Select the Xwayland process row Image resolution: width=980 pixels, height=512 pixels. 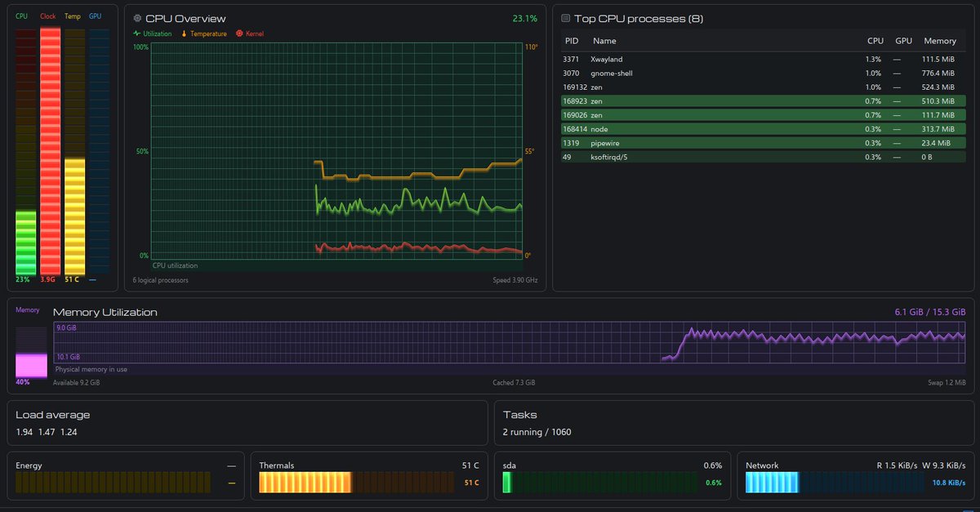763,60
